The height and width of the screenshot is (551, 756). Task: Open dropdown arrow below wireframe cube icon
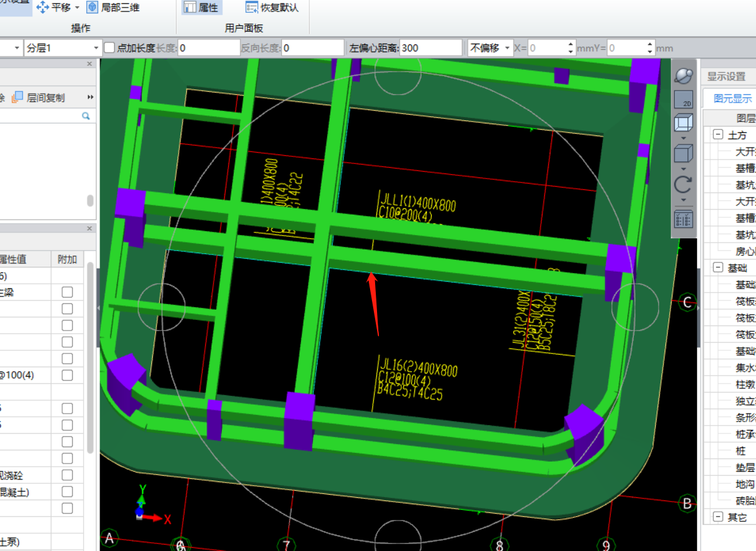683,138
